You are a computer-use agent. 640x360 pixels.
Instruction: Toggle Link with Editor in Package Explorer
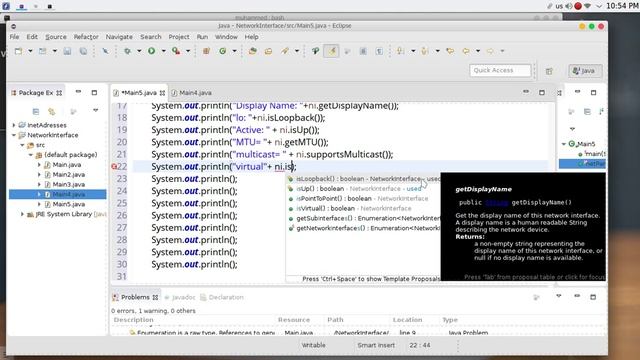[x=51, y=111]
